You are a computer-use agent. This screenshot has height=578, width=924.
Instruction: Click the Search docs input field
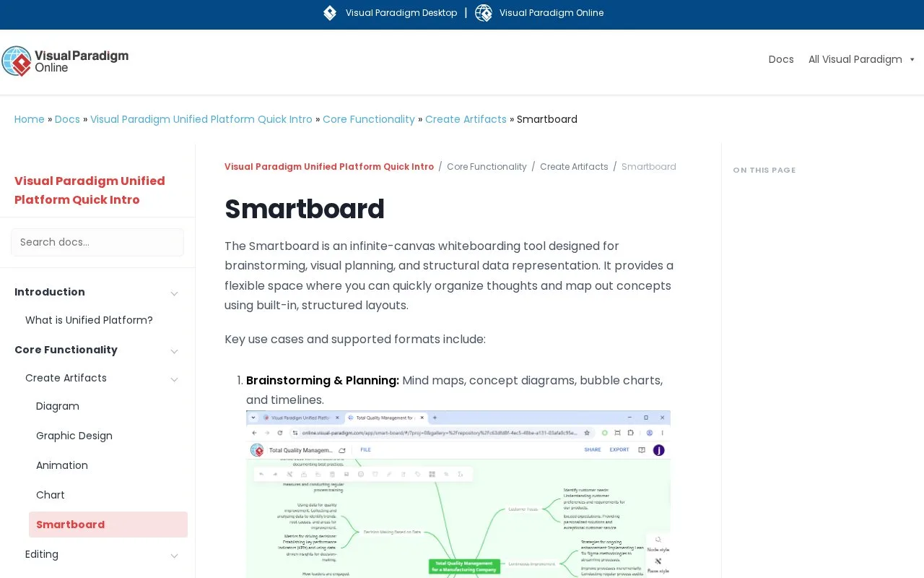click(x=97, y=242)
